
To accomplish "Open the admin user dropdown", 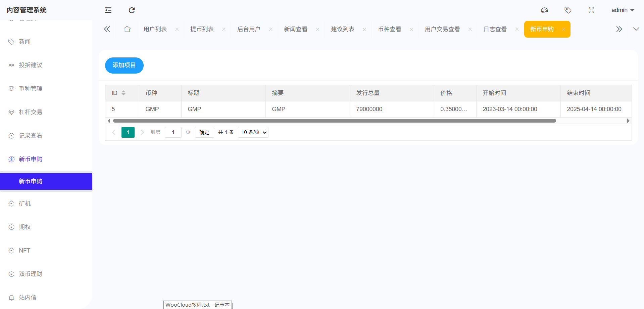I will 623,10.
